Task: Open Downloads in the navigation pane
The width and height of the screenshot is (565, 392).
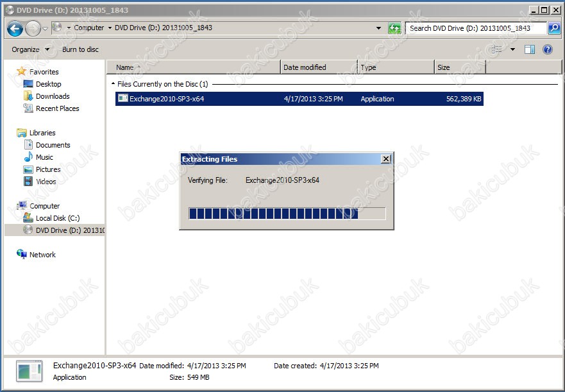Action: pyautogui.click(x=53, y=96)
